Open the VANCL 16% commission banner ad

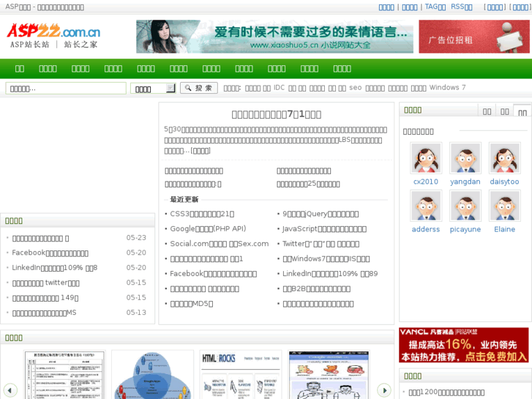pos(464,345)
